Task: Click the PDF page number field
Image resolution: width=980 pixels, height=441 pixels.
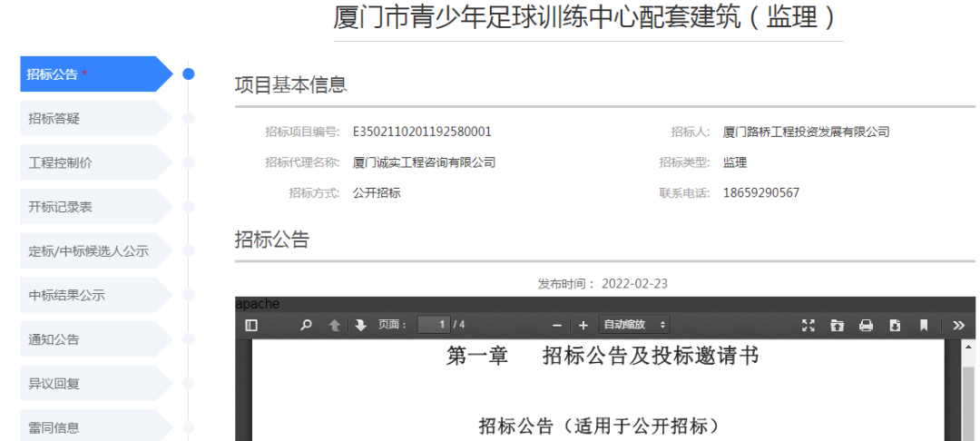Action: pyautogui.click(x=434, y=325)
